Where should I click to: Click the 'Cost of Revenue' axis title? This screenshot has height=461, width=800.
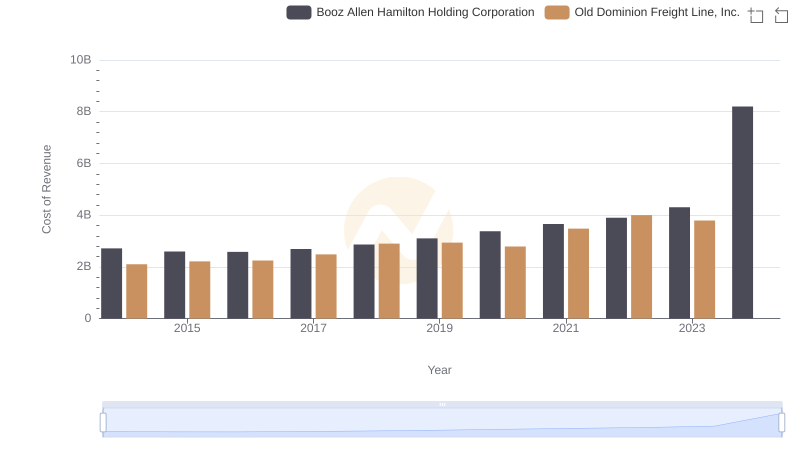pyautogui.click(x=46, y=189)
